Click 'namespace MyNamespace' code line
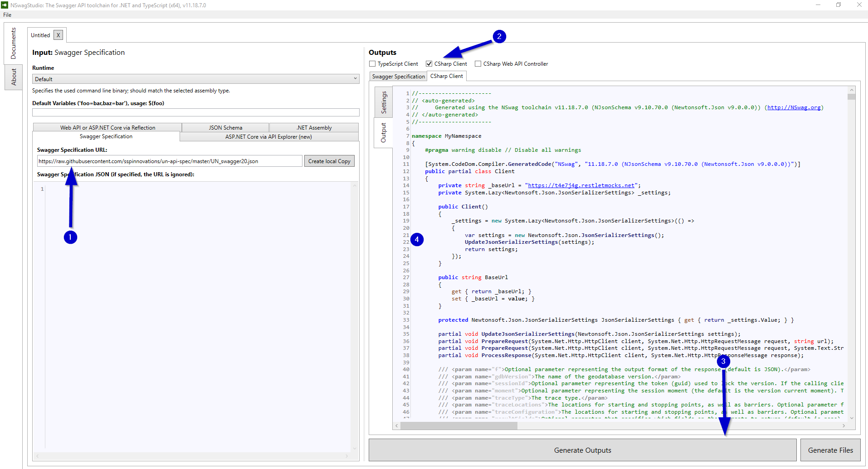This screenshot has height=469, width=868. [447, 136]
